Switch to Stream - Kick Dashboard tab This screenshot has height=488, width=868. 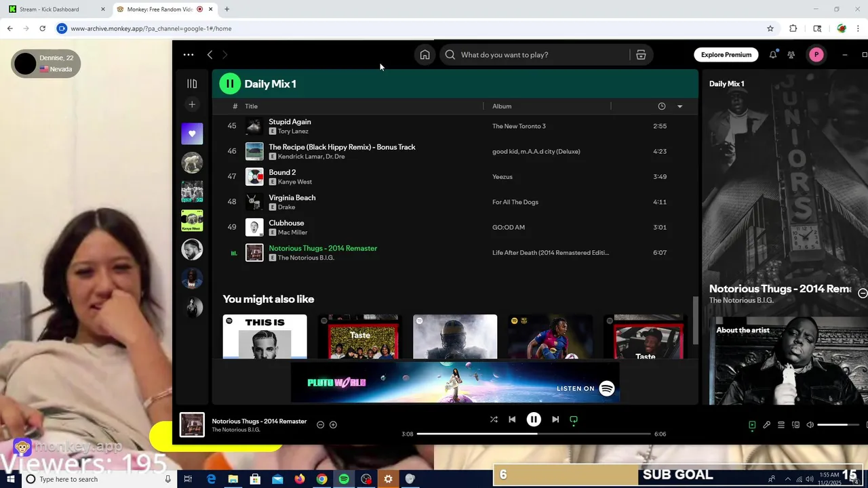[56, 9]
